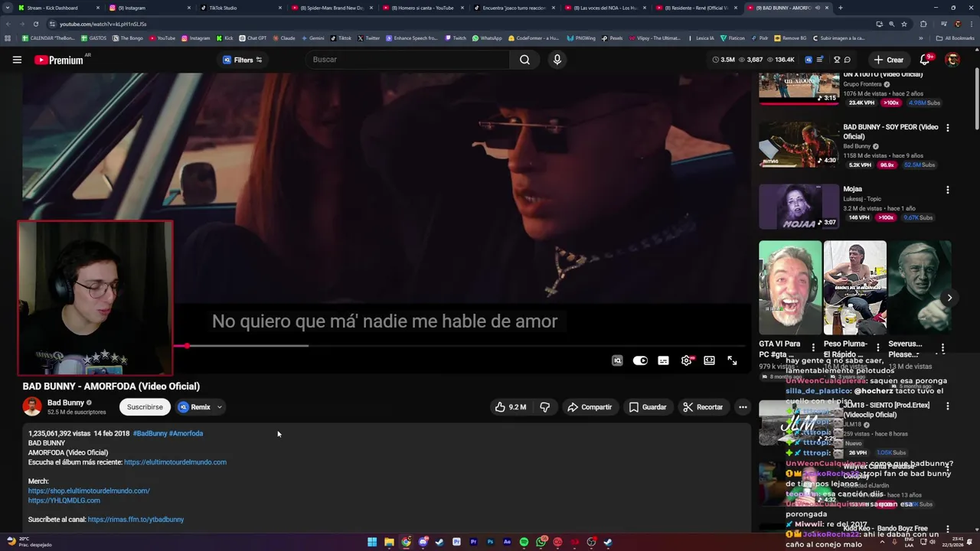Screen dimensions: 980x551
Task: Open the Twitch bookmark
Action: click(455, 38)
